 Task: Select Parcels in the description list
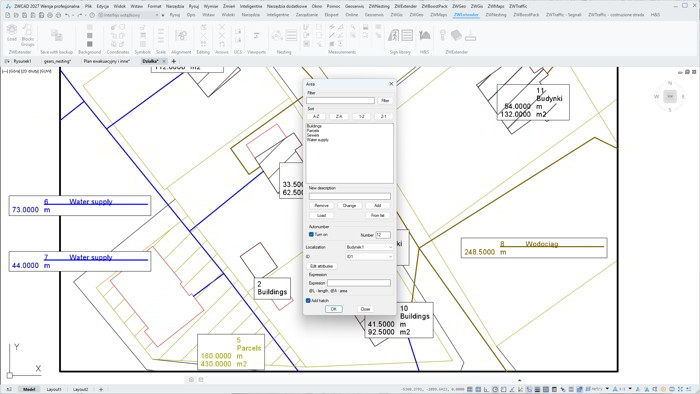pyautogui.click(x=313, y=131)
